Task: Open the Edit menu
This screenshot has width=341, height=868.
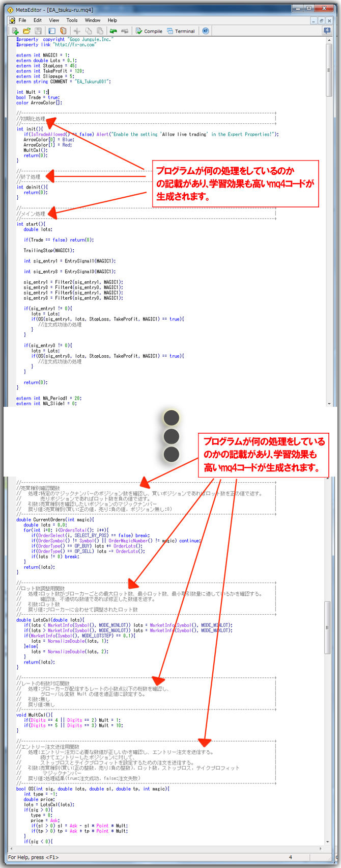Action: 38,20
